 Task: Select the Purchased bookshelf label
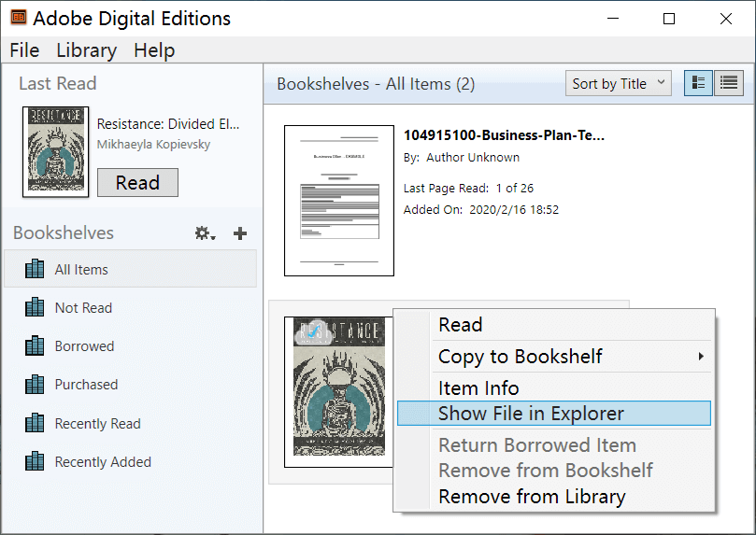86,385
